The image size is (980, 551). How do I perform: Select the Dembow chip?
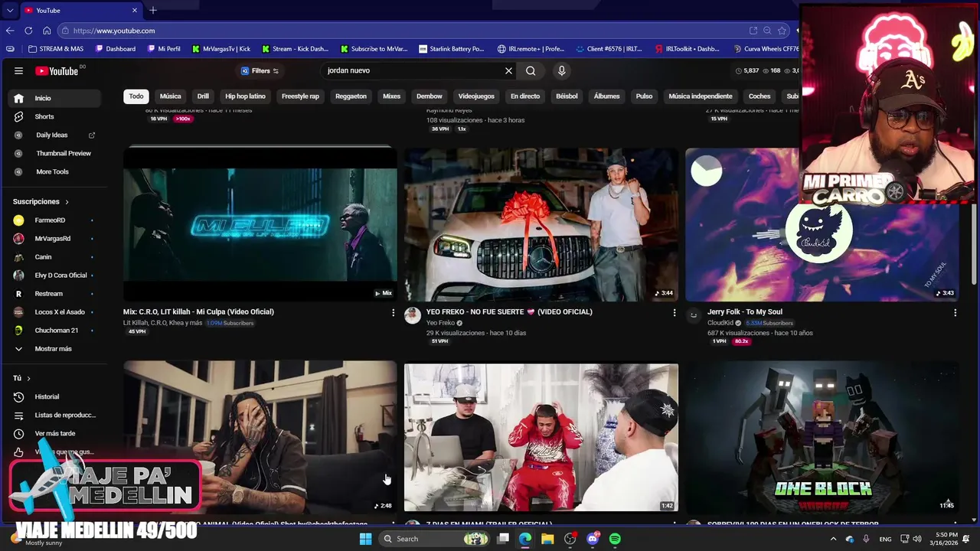[429, 96]
